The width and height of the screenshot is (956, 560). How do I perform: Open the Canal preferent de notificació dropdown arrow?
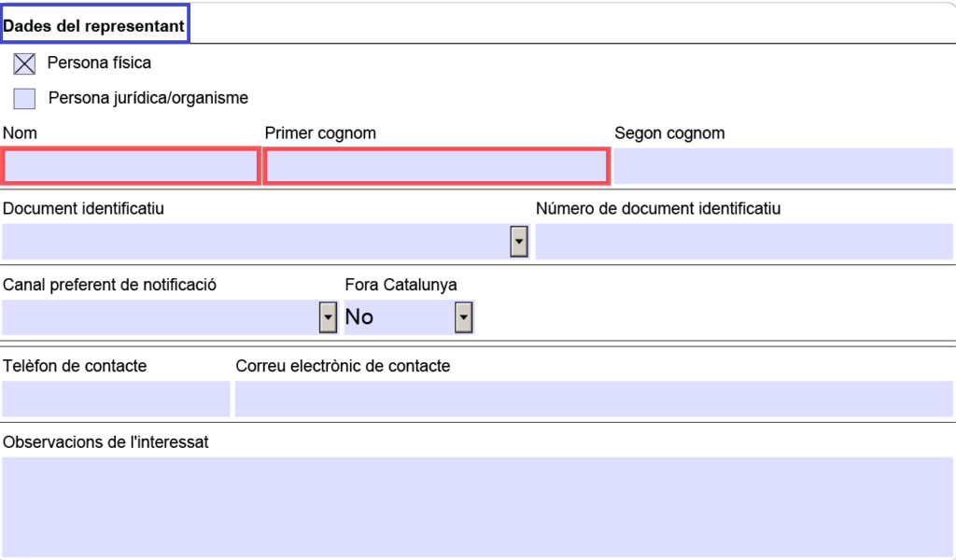(x=328, y=317)
